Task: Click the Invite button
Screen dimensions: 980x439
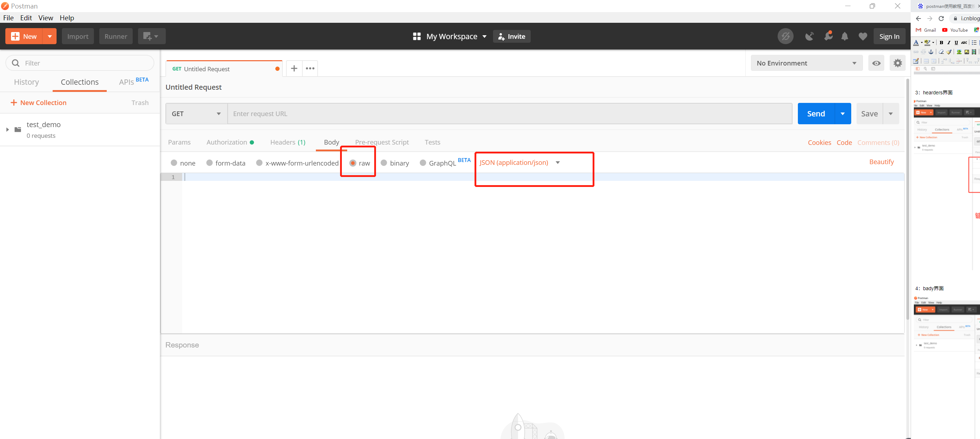Action: tap(512, 36)
